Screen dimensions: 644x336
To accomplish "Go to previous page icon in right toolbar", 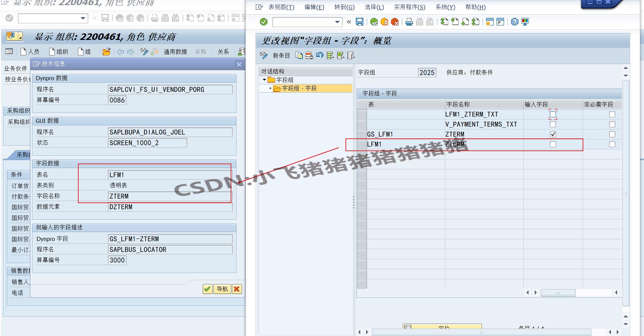I will pos(455,22).
